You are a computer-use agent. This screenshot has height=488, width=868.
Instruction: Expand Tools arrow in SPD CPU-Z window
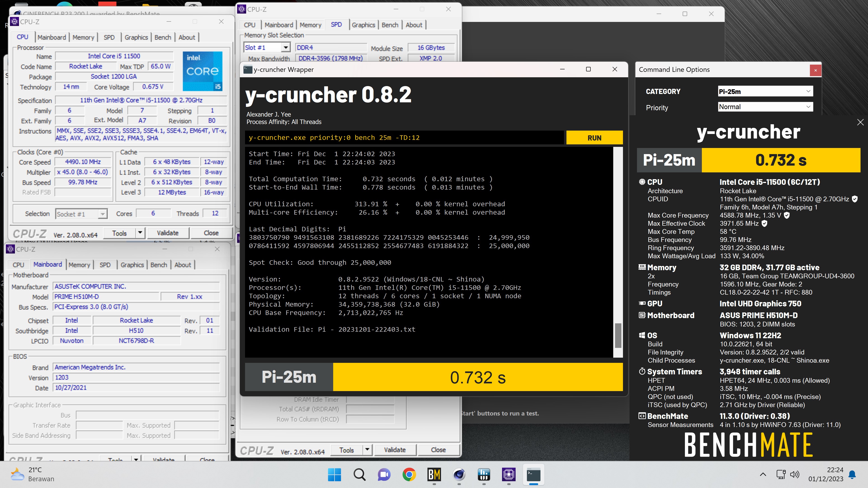[367, 450]
